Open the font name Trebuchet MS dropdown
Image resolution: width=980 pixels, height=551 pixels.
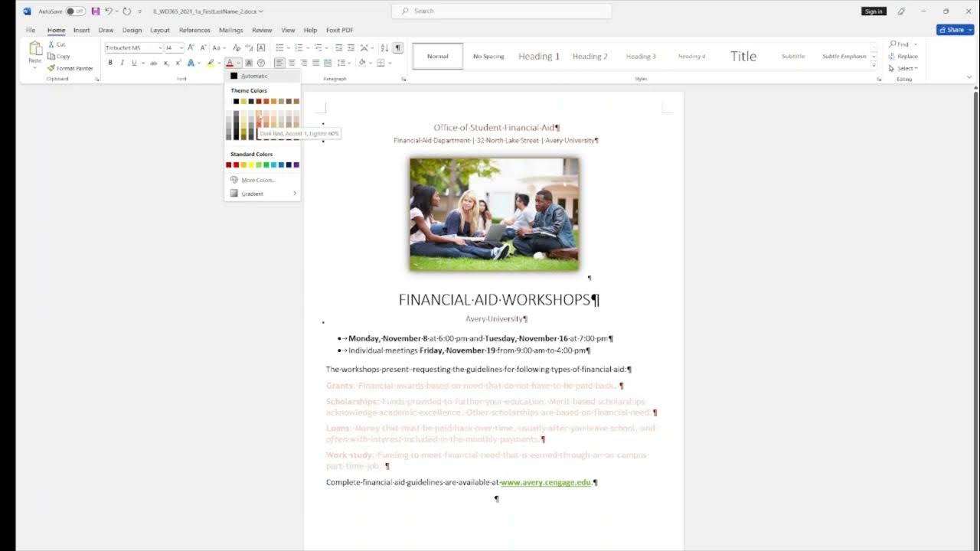(x=160, y=47)
